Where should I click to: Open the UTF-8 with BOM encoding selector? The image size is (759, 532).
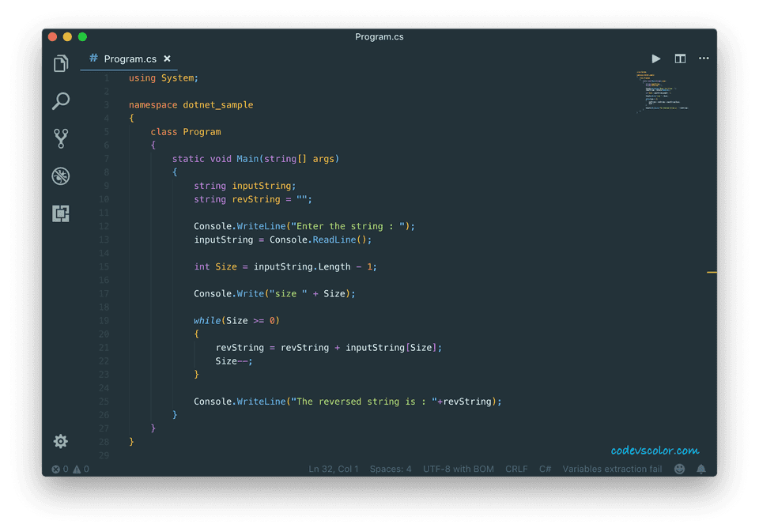point(459,469)
